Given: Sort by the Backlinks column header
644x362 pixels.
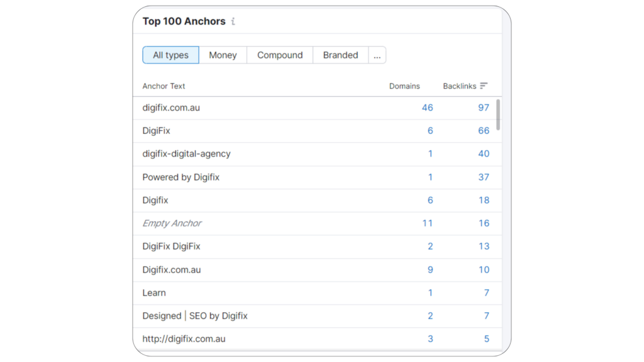Looking at the screenshot, I should pos(459,86).
